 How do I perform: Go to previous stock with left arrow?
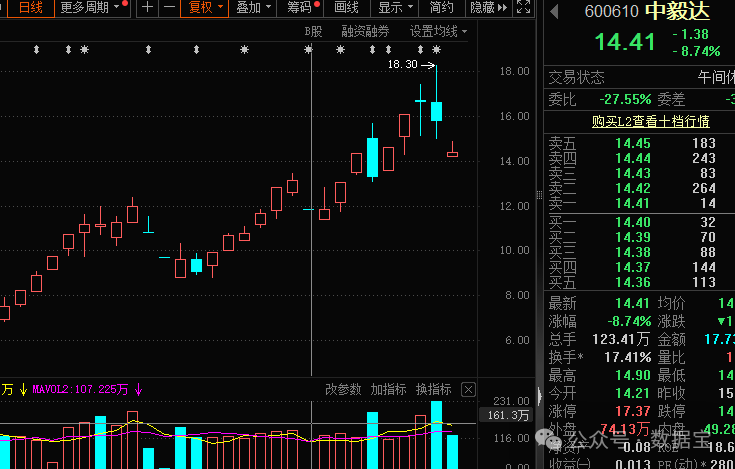[554, 12]
